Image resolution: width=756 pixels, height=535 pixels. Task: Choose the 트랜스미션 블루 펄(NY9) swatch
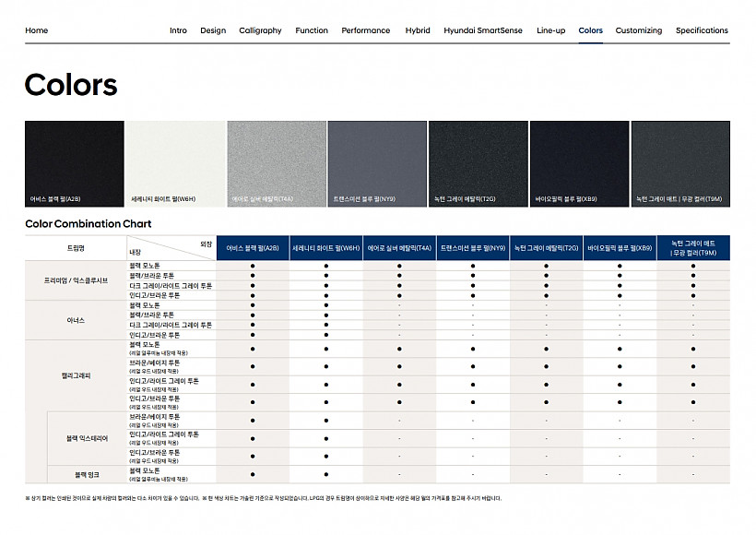pos(377,164)
